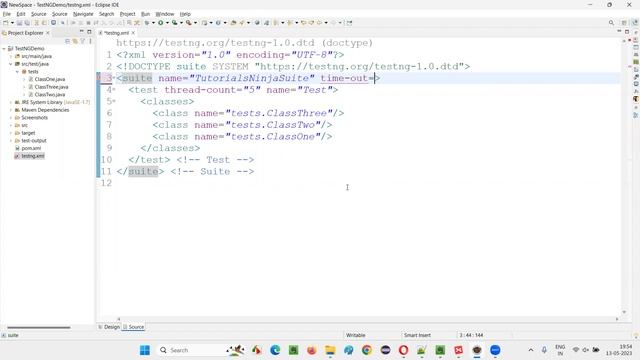Open the Navigate menu

[x=83, y=14]
